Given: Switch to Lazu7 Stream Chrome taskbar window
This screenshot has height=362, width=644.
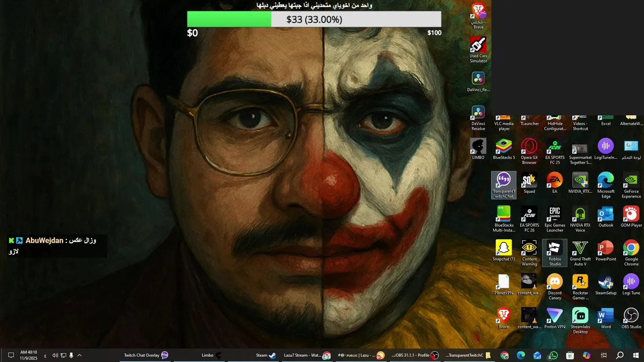Looking at the screenshot, I should pos(307,355).
